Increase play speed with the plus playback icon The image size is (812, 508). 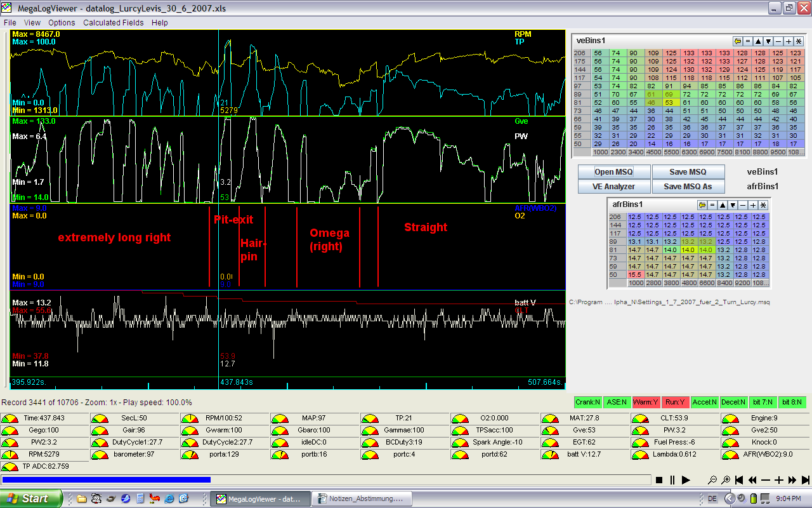[x=780, y=480]
